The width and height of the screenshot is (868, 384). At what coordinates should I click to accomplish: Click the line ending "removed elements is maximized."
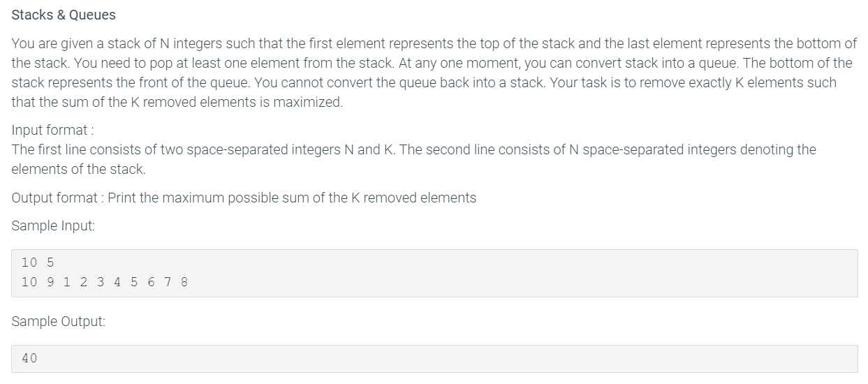pyautogui.click(x=177, y=102)
